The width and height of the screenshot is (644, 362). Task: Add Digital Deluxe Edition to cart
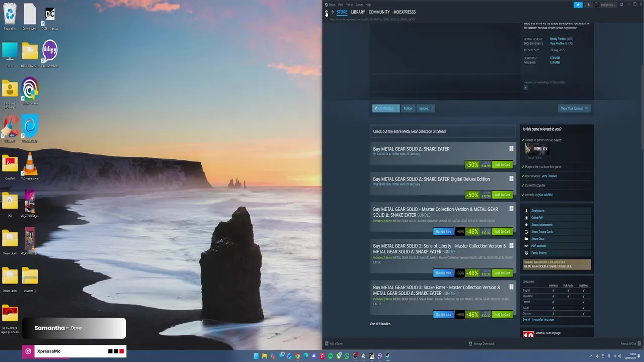tap(502, 195)
